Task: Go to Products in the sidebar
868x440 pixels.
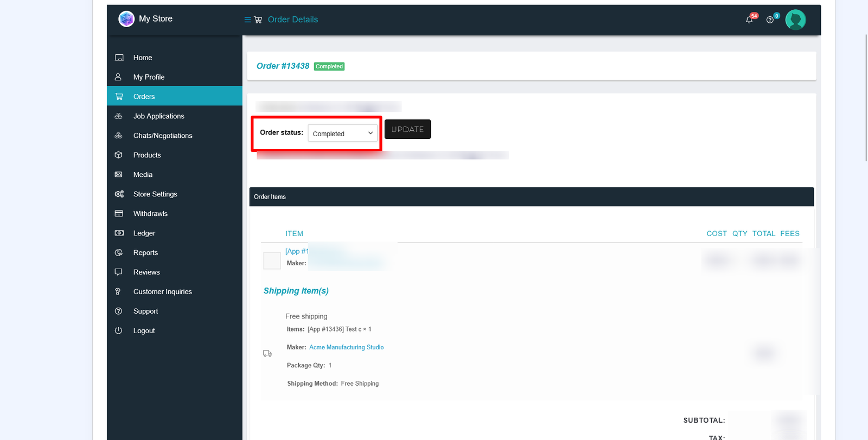Action: [x=147, y=155]
